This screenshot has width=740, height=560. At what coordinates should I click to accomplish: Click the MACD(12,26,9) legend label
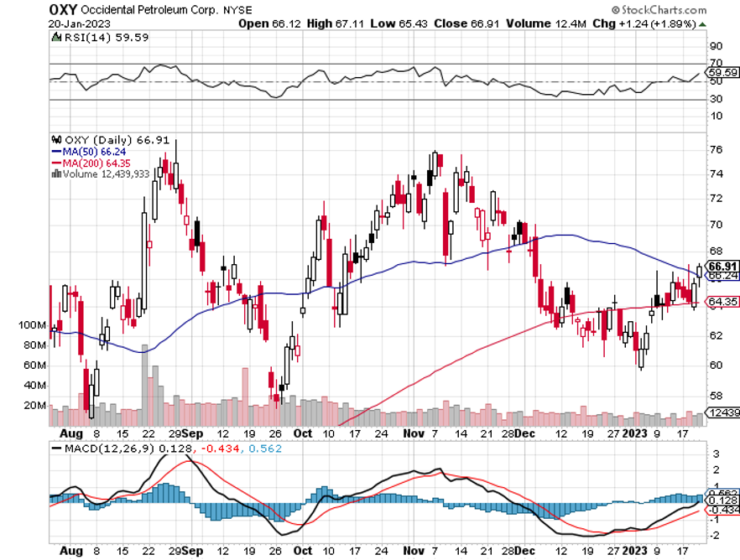(x=109, y=449)
